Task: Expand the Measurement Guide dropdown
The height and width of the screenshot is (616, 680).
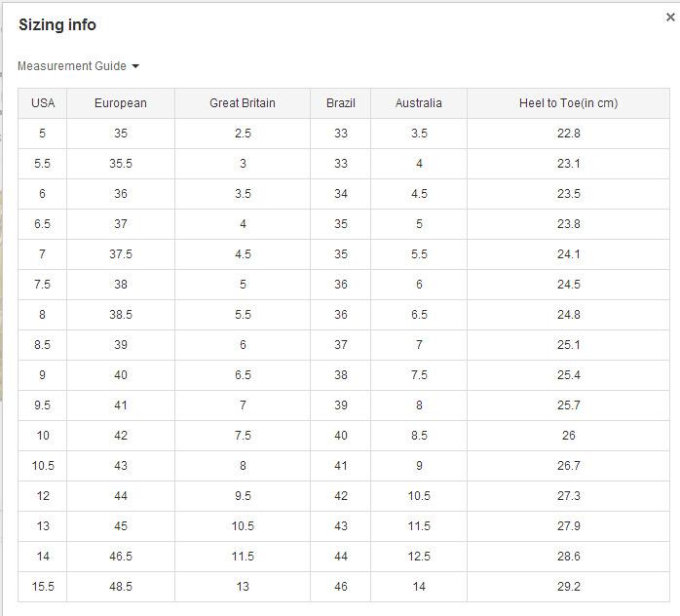Action: tap(78, 66)
